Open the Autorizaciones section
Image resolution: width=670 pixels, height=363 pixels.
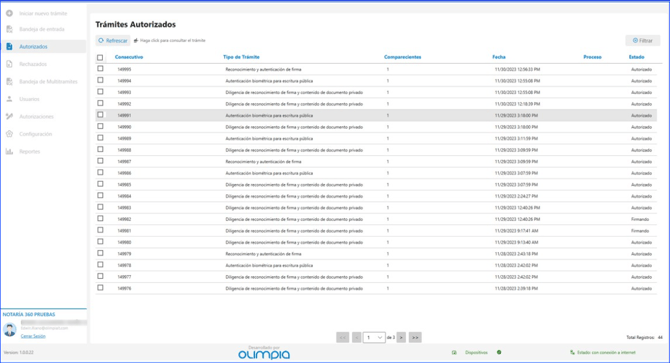point(36,116)
